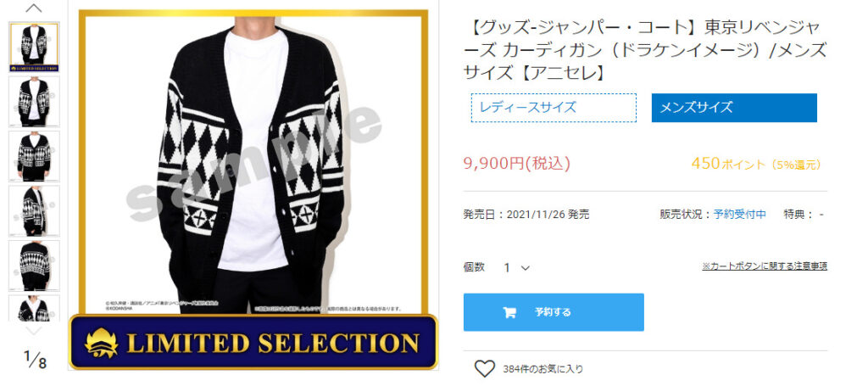Select メンズサイズ size option
This screenshot has width=868, height=386.
coord(734,108)
